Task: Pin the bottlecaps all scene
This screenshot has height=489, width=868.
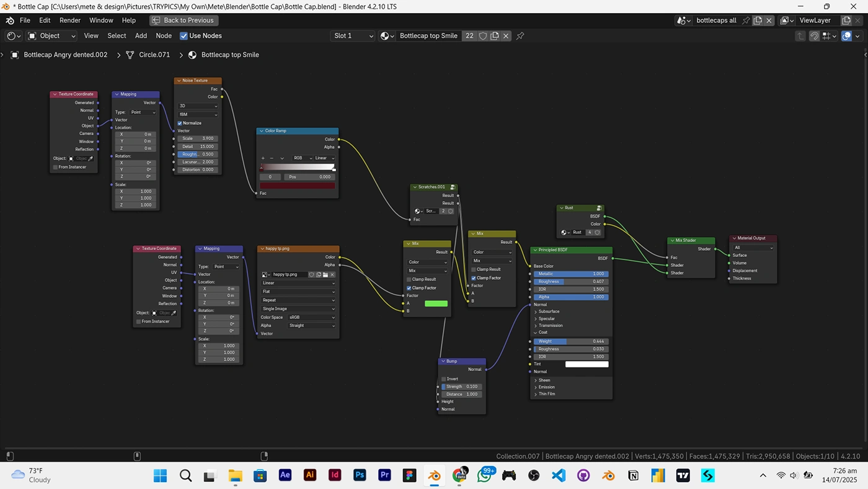Action: (x=746, y=20)
